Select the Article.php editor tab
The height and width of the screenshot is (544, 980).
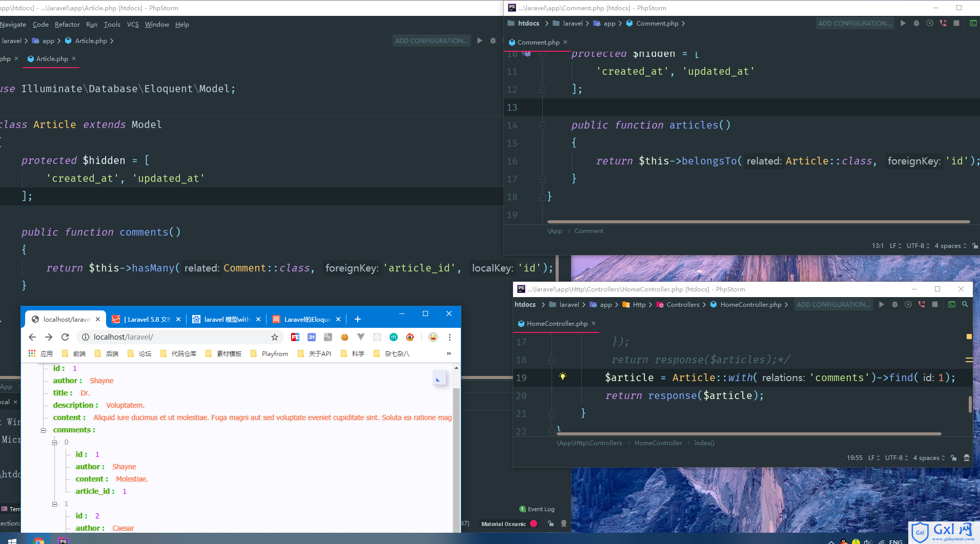pos(52,58)
